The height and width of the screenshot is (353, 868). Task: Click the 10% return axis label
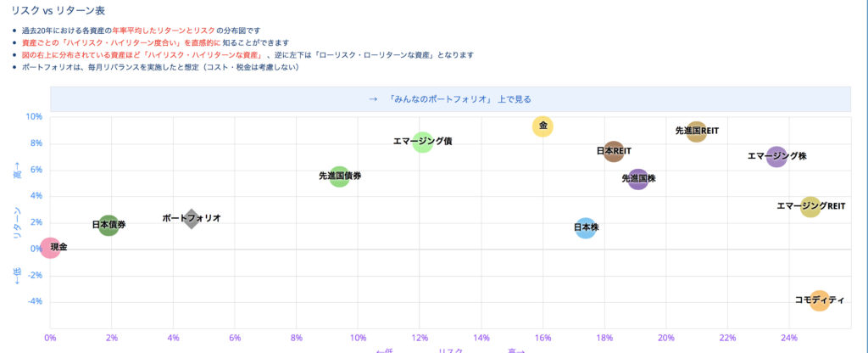[x=34, y=116]
